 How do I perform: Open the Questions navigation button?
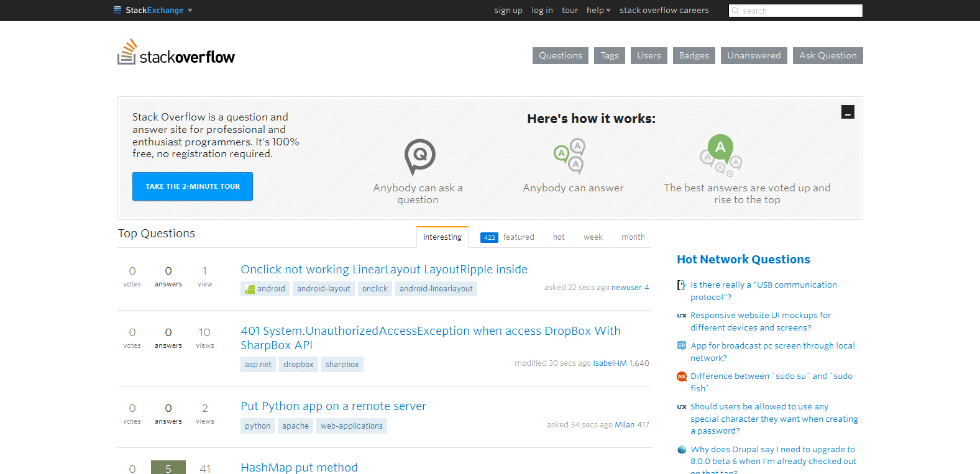point(561,55)
